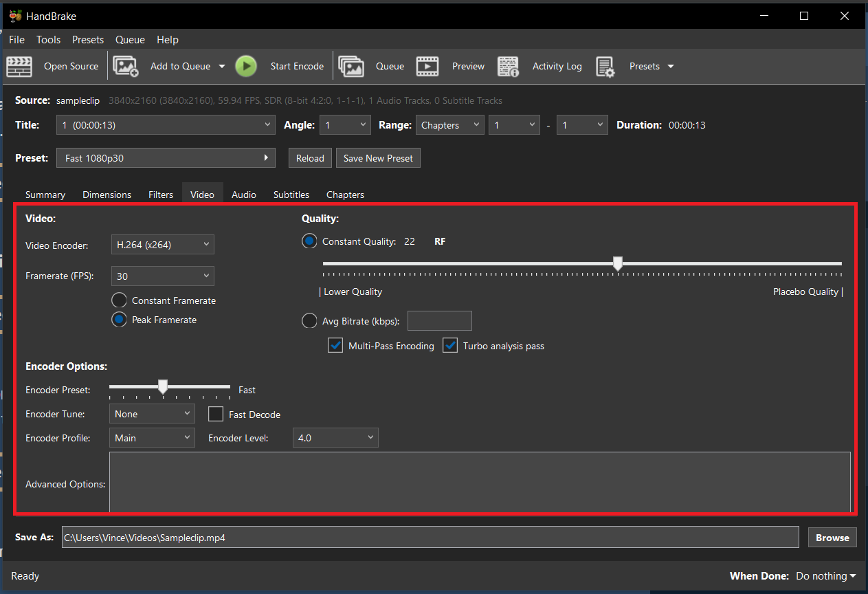868x594 pixels.
Task: Enable Fast Decode
Action: tap(216, 414)
